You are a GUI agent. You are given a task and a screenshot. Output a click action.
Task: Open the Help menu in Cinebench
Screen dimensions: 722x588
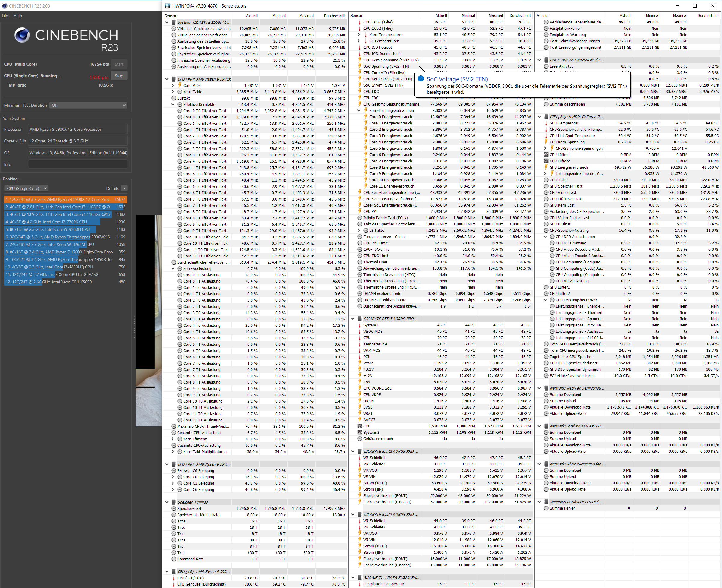point(18,16)
